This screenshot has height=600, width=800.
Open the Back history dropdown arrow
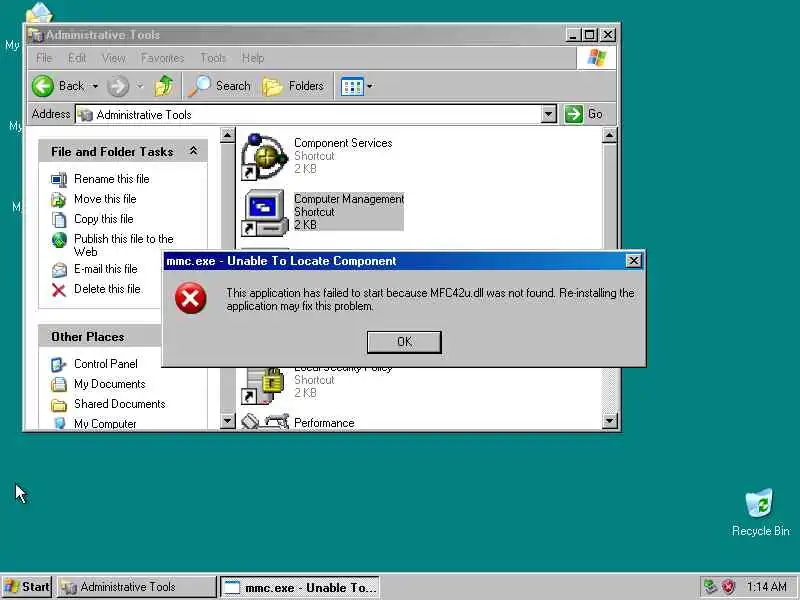pos(95,86)
